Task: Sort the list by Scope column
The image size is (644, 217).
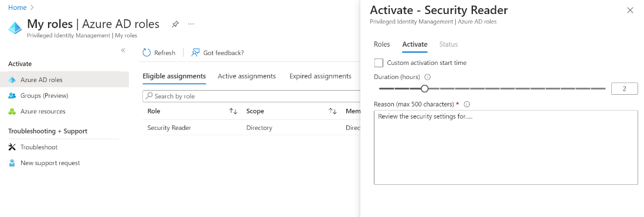Action: click(333, 111)
